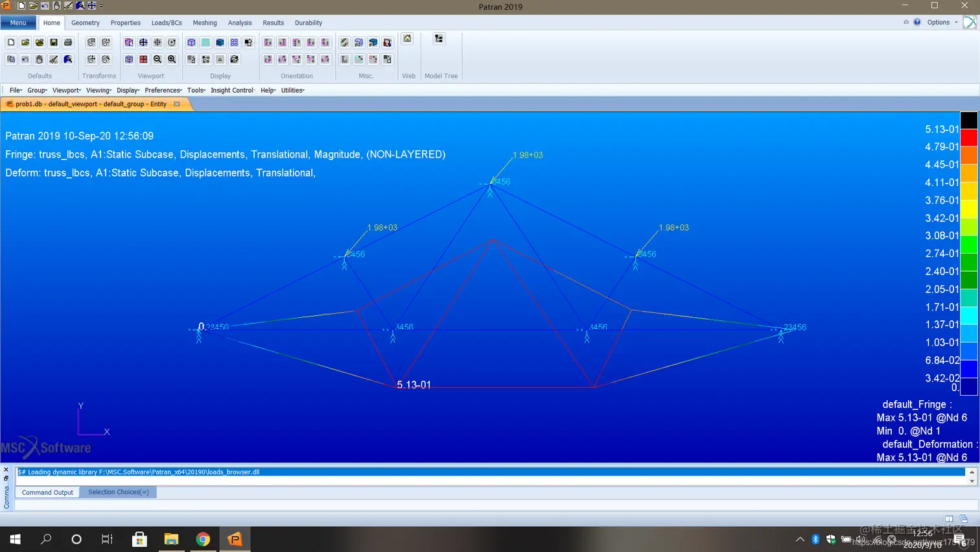
Task: Open the Windows Start menu
Action: (16, 539)
